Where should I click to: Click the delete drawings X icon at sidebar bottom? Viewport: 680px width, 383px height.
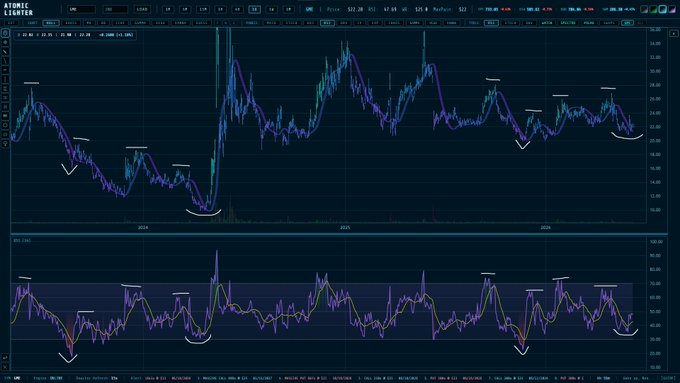click(x=5, y=367)
